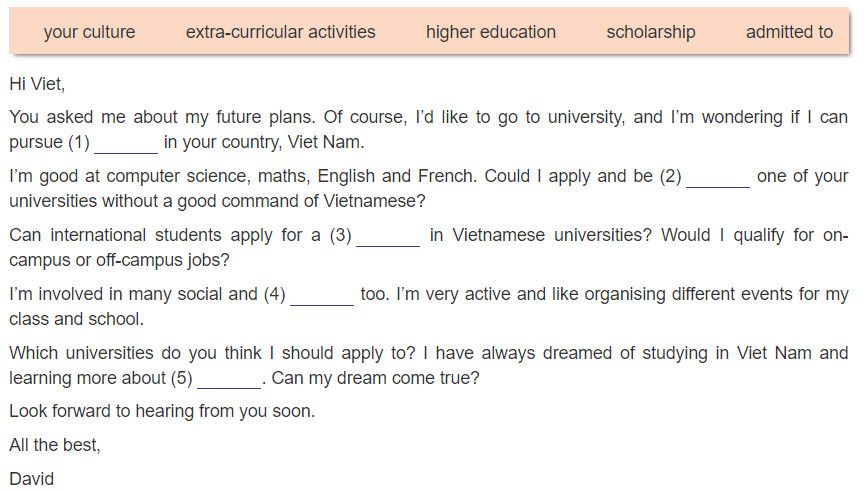The width and height of the screenshot is (865, 491).
Task: Click blank (3) after 'apply for a'
Action: tap(388, 237)
